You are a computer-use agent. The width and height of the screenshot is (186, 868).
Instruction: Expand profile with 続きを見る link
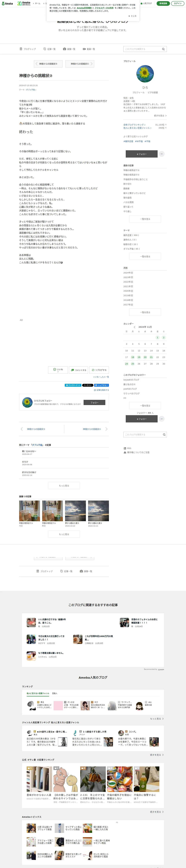(x=160, y=115)
